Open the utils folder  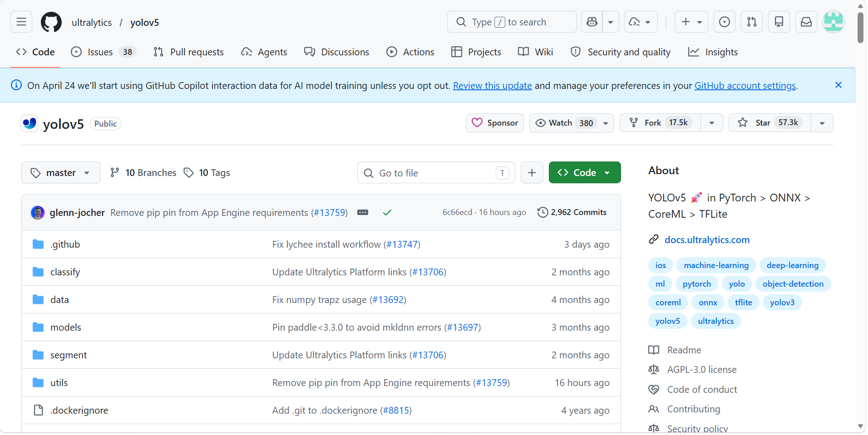click(59, 383)
